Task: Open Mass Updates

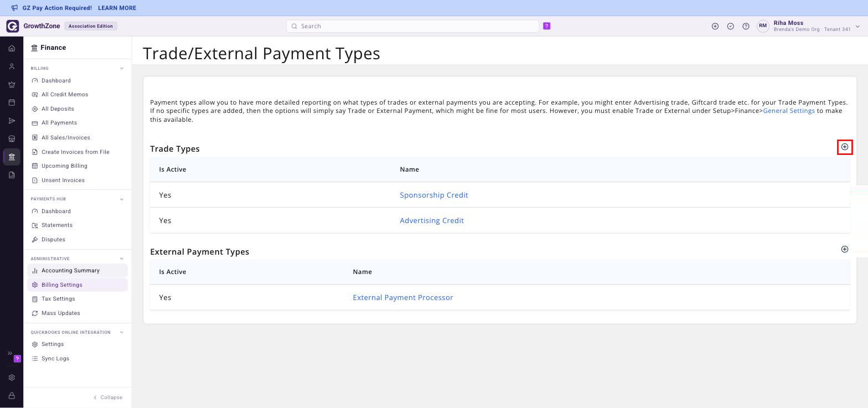Action: (x=61, y=313)
